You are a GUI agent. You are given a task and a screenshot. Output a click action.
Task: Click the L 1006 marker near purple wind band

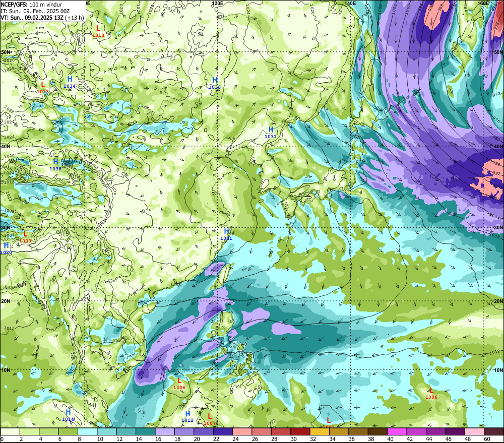click(x=179, y=384)
